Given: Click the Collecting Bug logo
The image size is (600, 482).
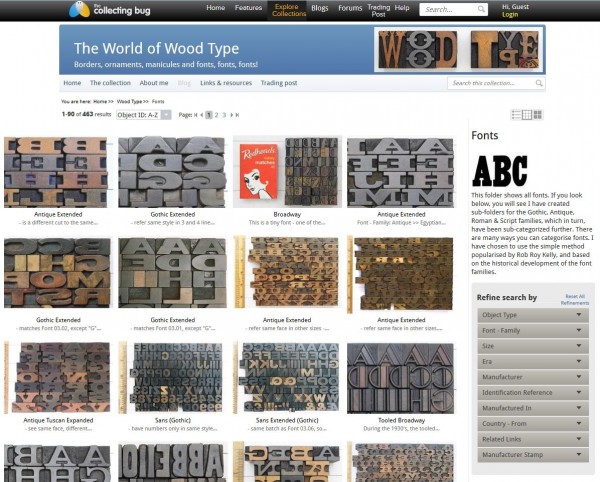Looking at the screenshot, I should click(x=110, y=10).
